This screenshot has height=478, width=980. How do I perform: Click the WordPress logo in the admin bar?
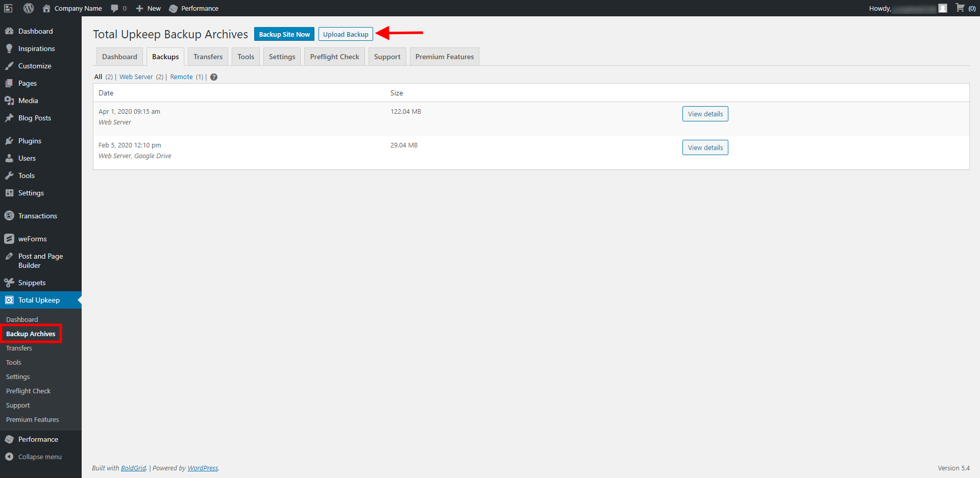[x=29, y=8]
